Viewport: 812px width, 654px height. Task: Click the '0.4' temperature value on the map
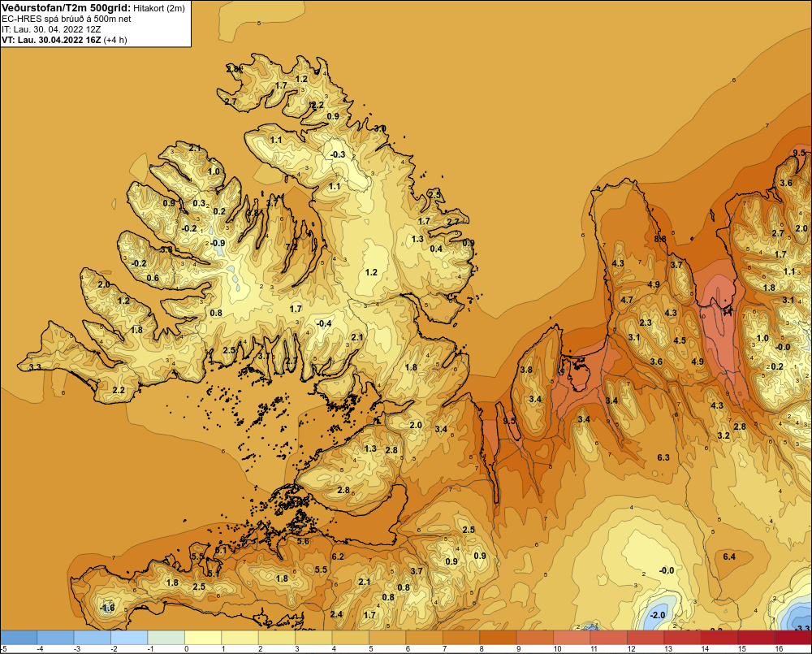click(x=436, y=249)
